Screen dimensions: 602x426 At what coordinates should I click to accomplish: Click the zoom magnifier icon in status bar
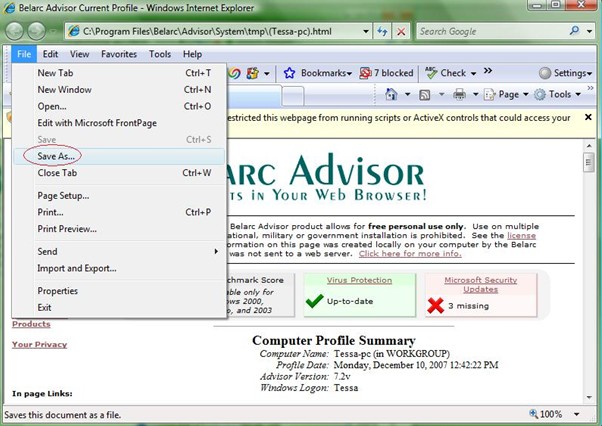(x=533, y=413)
